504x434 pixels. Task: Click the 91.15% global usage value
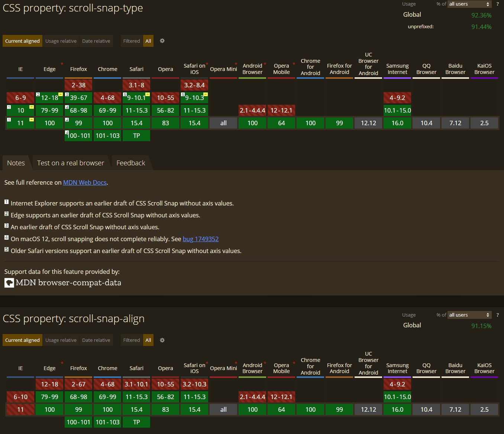pyautogui.click(x=481, y=326)
